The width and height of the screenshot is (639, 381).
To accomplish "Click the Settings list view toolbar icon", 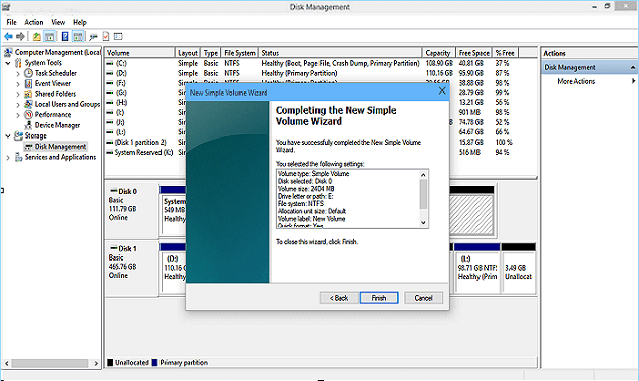I will point(118,37).
